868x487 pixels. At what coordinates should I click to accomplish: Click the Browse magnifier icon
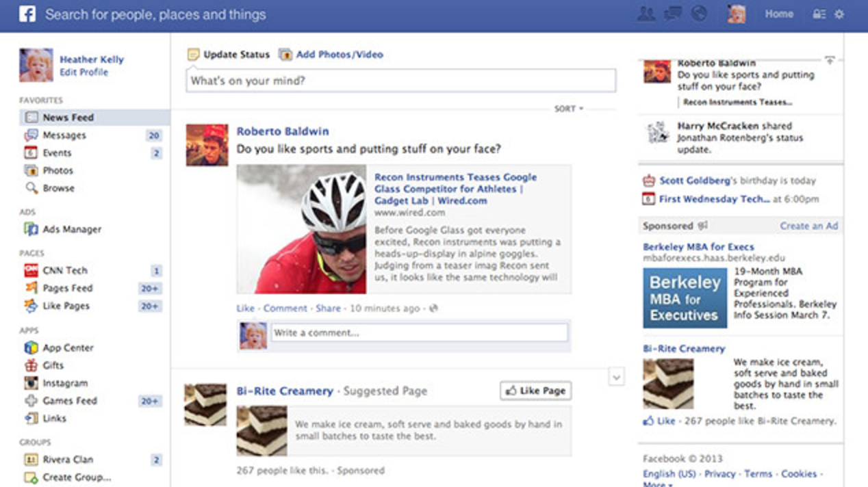(31, 188)
